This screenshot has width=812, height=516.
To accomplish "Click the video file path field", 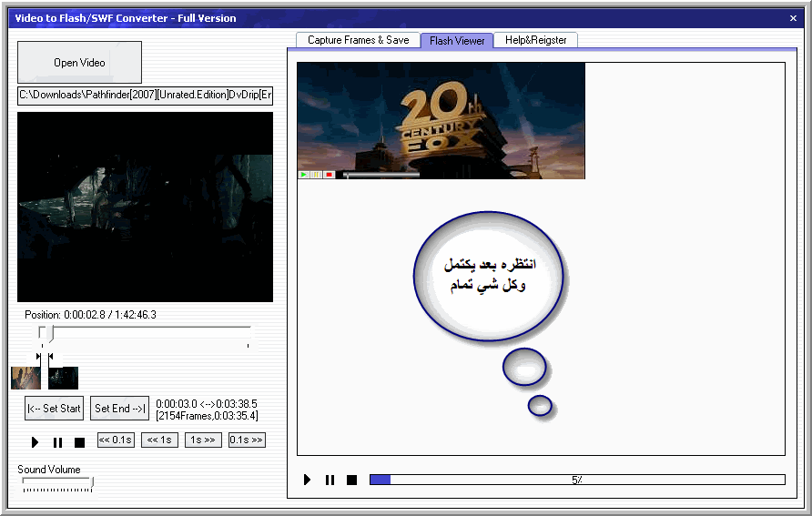I will 145,96.
